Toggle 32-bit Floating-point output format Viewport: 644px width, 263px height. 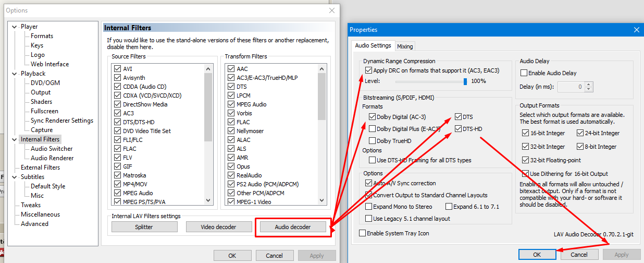coord(525,160)
